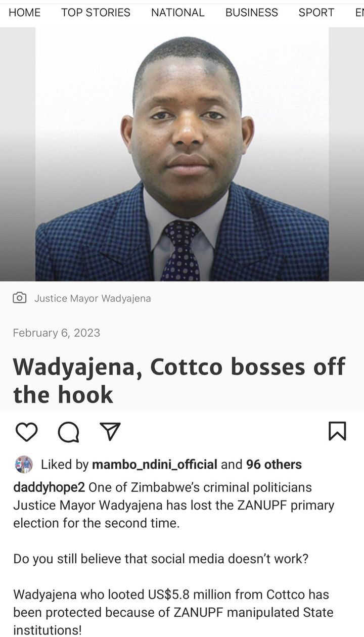Open liker's small profile avatar
This screenshot has width=364, height=637.
(24, 464)
